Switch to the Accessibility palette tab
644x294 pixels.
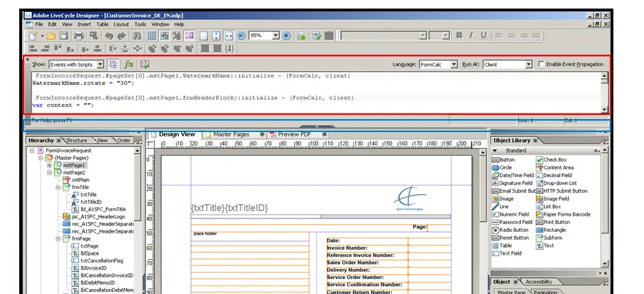pyautogui.click(x=539, y=282)
